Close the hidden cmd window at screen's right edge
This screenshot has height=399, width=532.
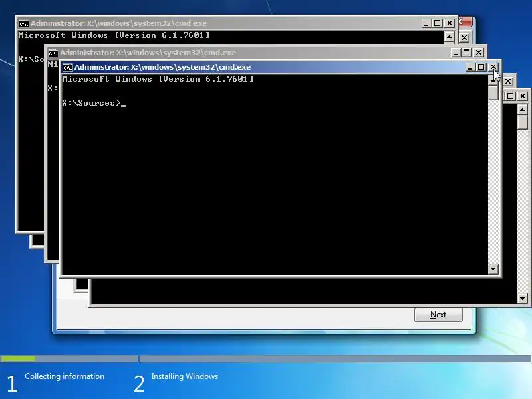[523, 96]
